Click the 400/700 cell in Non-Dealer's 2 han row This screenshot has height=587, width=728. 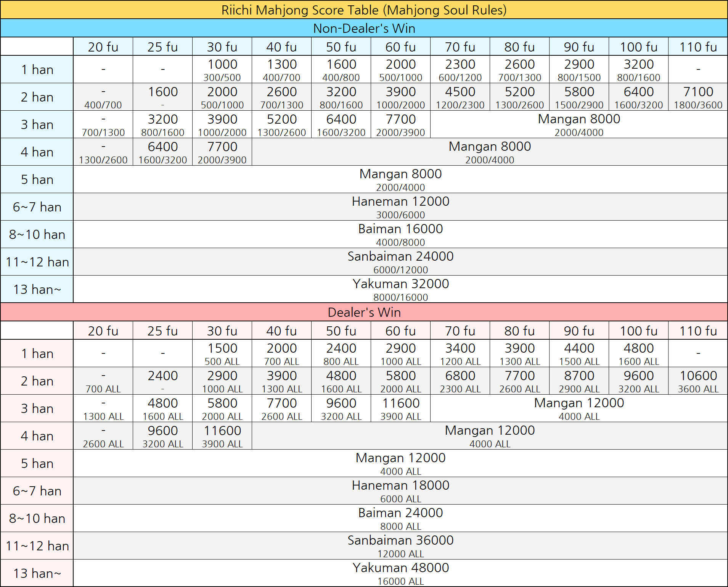click(x=103, y=97)
